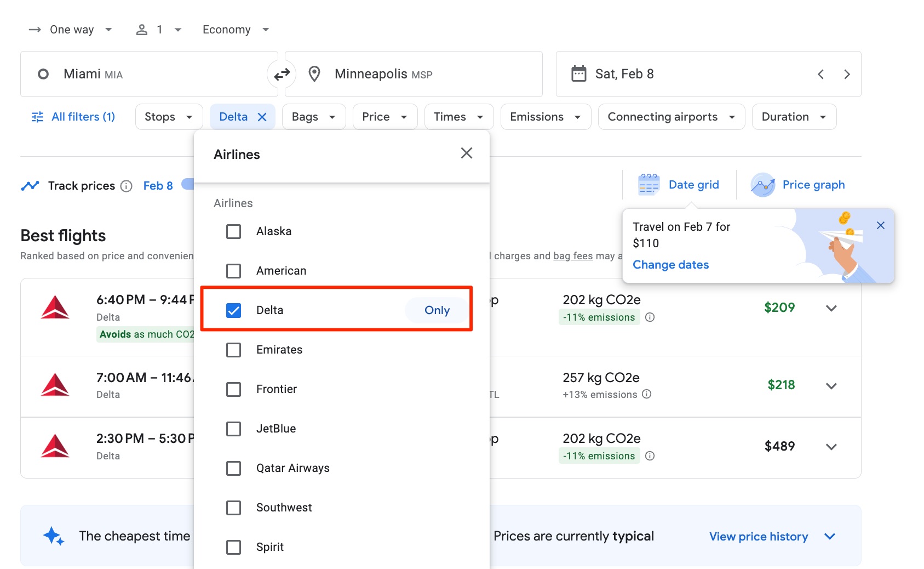
Task: Open the One way trip type menu
Action: point(71,29)
